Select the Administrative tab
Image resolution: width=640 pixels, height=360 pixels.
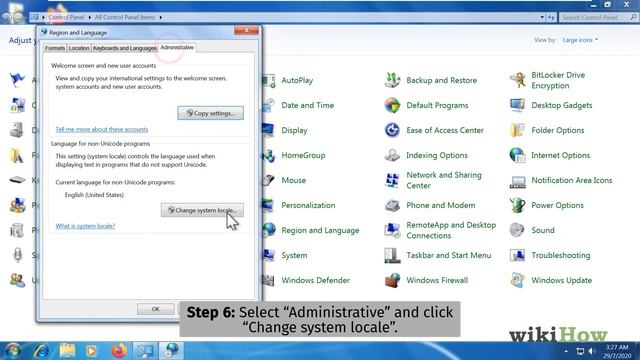tap(177, 47)
